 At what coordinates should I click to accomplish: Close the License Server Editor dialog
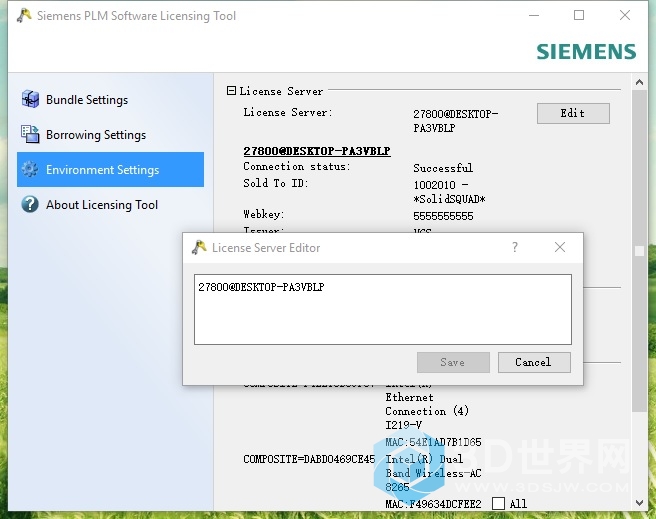(x=560, y=247)
